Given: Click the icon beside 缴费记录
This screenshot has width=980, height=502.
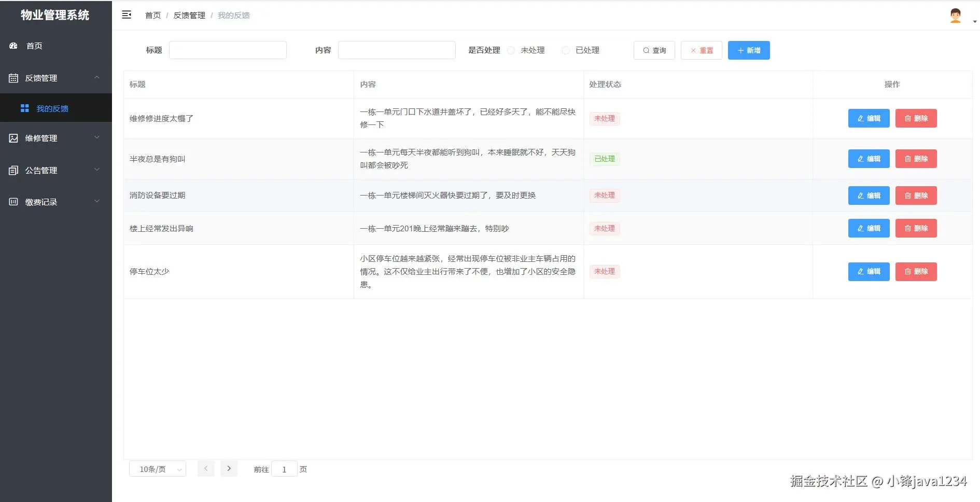Looking at the screenshot, I should (13, 202).
